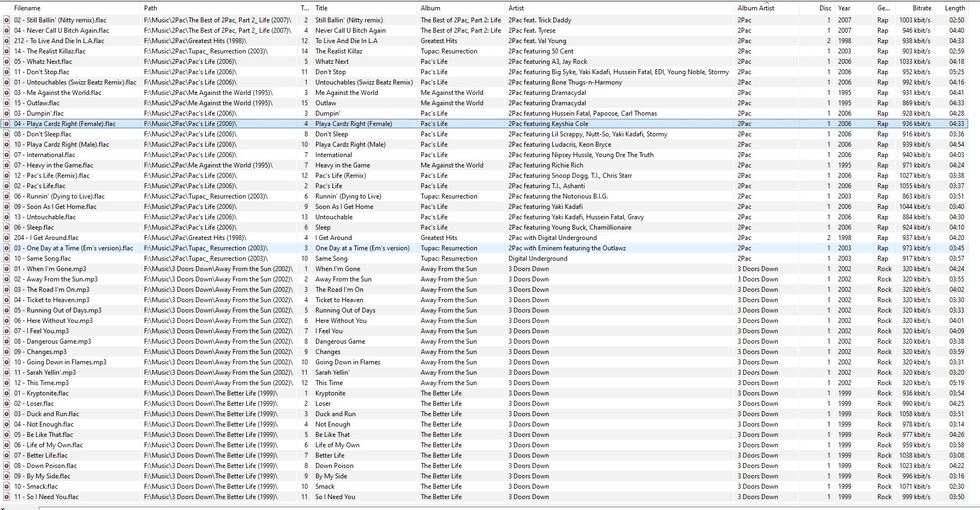Click the file icon beside '09 - Changes.mp3'
This screenshot has height=510, width=980.
(7, 352)
